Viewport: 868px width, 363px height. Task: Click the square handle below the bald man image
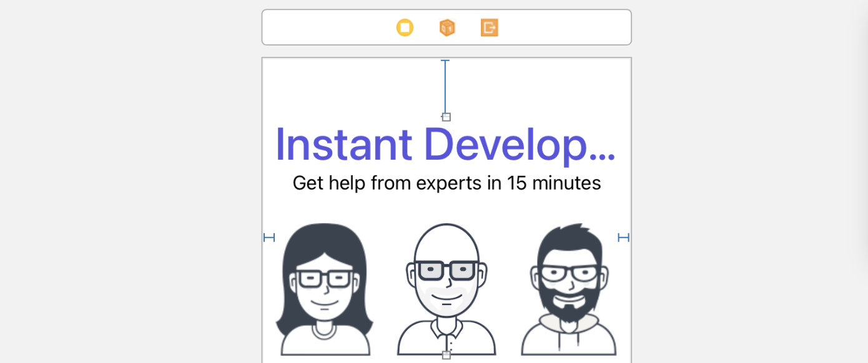446,355
